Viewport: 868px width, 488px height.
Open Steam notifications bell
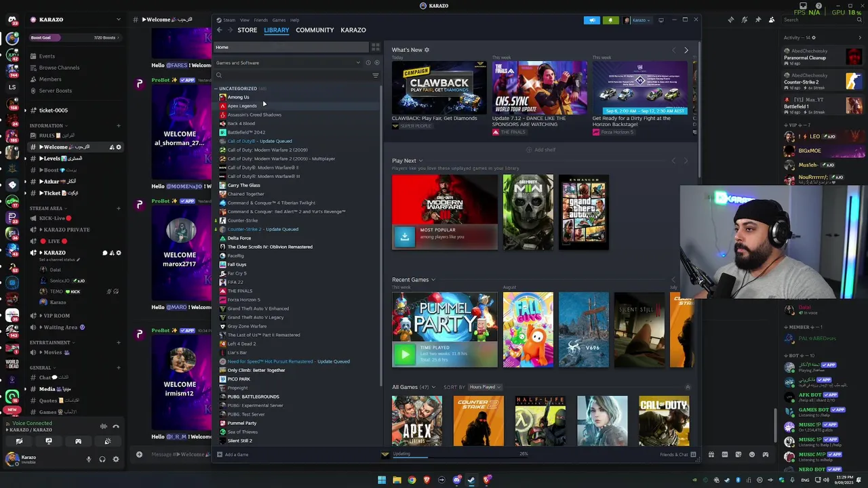610,20
